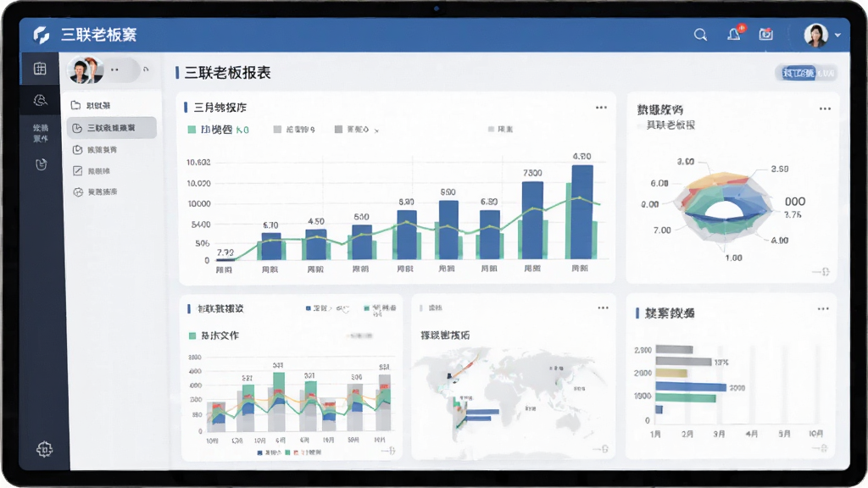Click the user avatar in the header
This screenshot has width=868, height=488.
[815, 35]
